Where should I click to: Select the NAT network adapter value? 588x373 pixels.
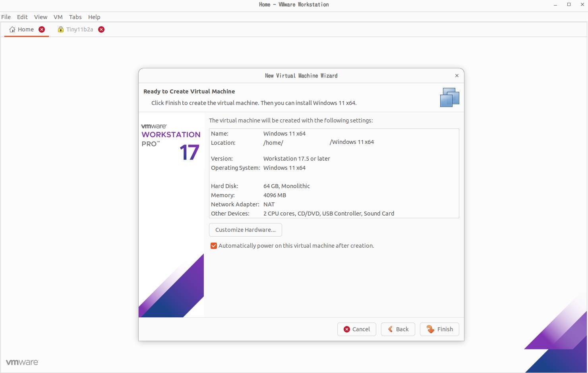click(x=269, y=204)
